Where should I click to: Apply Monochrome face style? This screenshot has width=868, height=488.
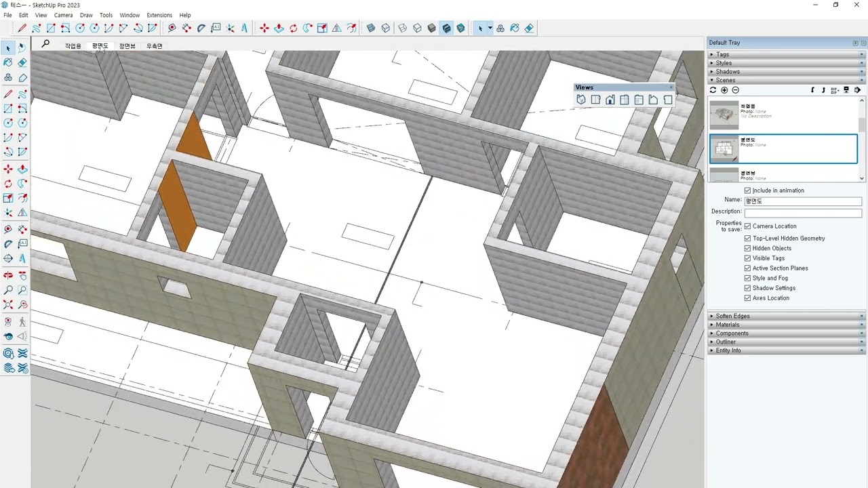pos(460,28)
